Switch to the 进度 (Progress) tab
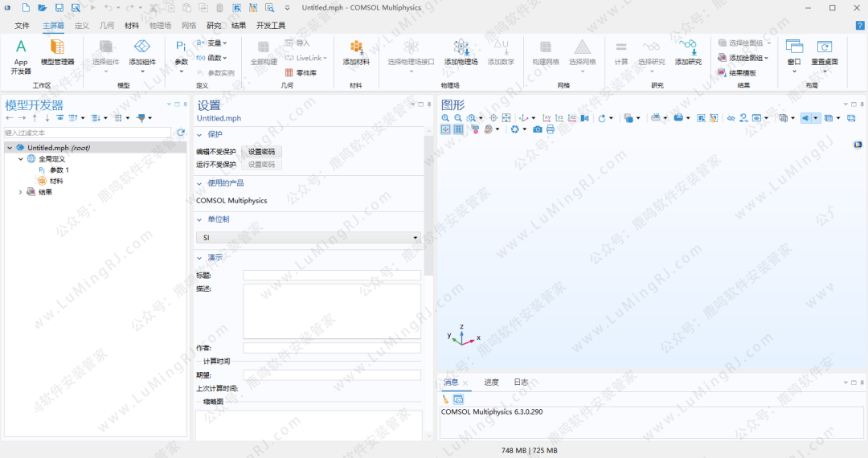Screen dimensions: 868x458 tap(491, 382)
